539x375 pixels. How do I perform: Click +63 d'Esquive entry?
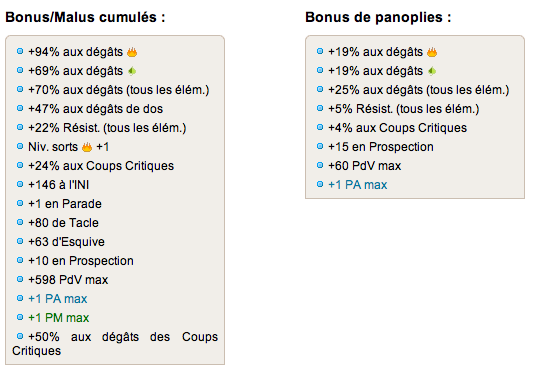66,242
